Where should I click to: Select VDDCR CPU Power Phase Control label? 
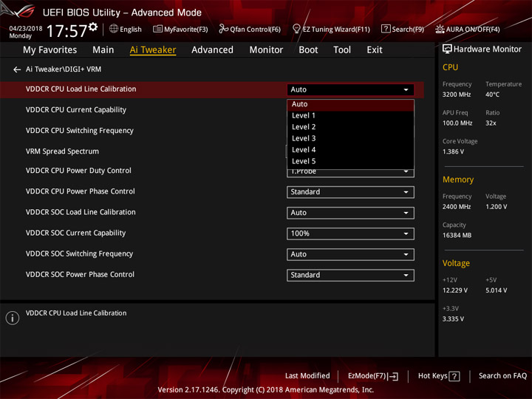point(81,191)
